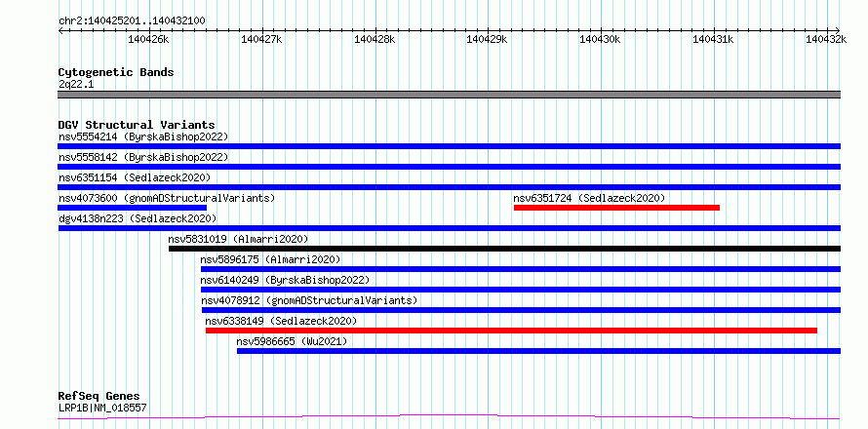The width and height of the screenshot is (868, 429).
Task: Open nsv6351724 (Sedlazeck2020) label
Action: [589, 198]
